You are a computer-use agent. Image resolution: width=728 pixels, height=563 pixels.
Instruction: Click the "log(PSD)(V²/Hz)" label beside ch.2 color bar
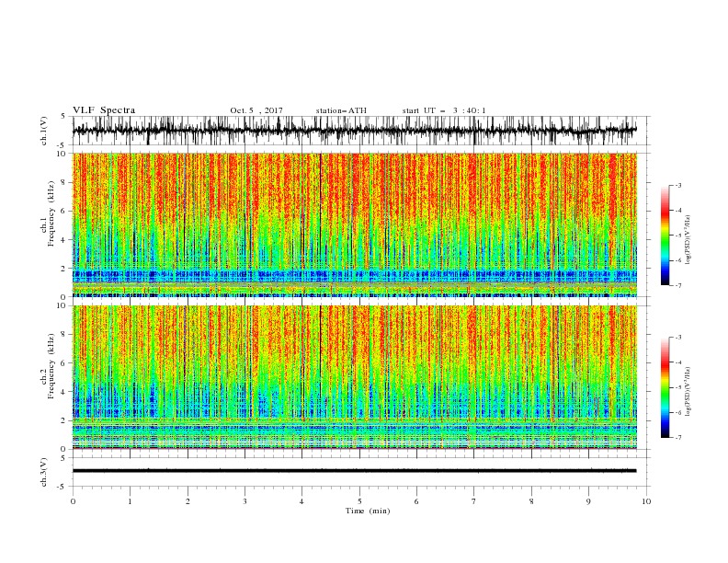click(x=688, y=391)
